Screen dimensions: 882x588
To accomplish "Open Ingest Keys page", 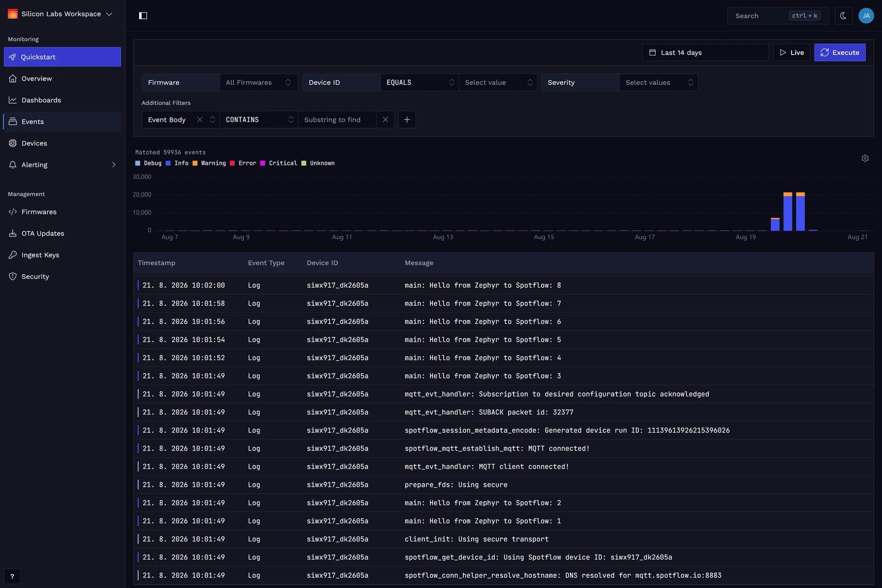I will tap(62, 255).
